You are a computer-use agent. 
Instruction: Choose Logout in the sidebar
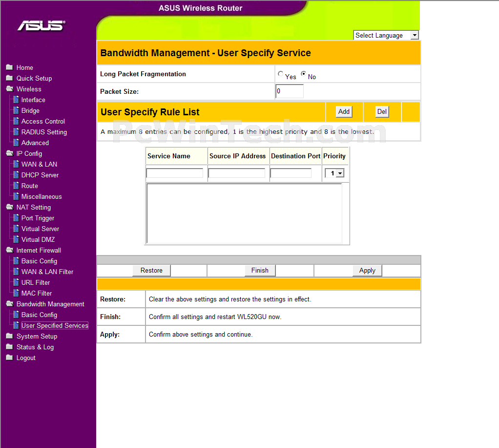(x=26, y=358)
